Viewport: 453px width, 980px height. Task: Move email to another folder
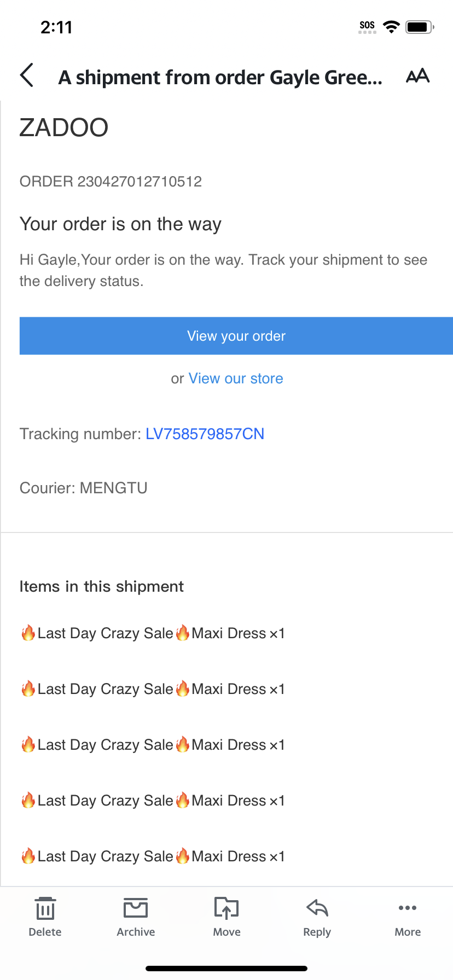click(226, 917)
